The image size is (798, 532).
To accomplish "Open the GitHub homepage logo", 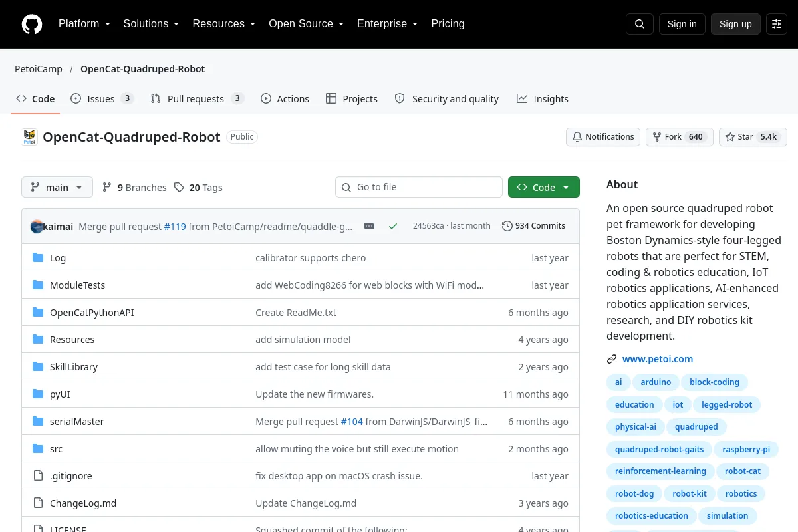I will coord(32,24).
